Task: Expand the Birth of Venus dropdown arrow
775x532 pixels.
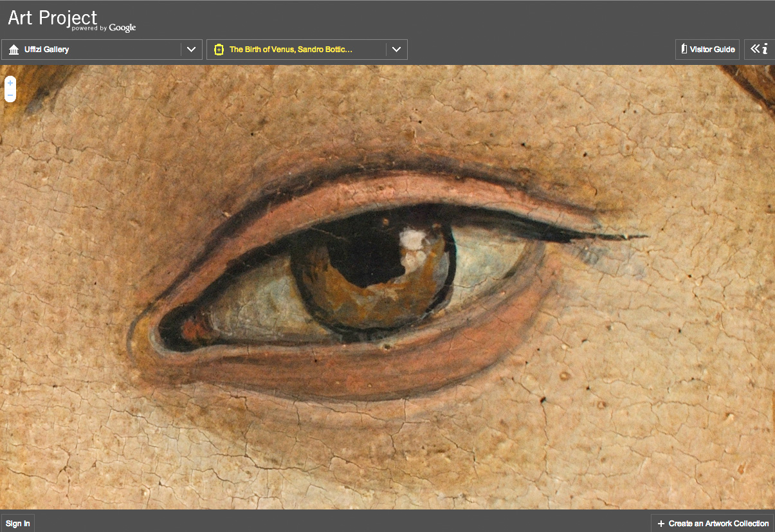Action: pos(396,50)
